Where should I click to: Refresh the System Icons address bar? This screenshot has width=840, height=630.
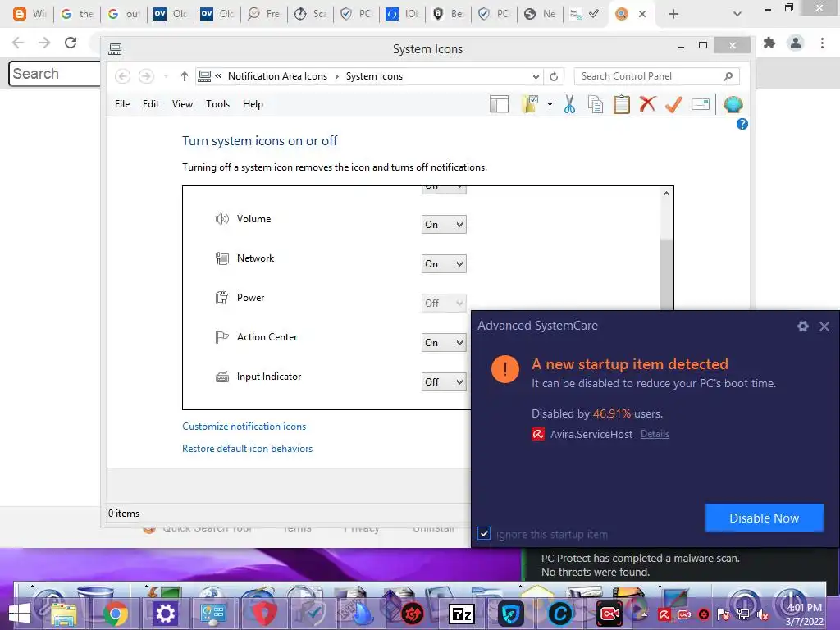coord(554,76)
